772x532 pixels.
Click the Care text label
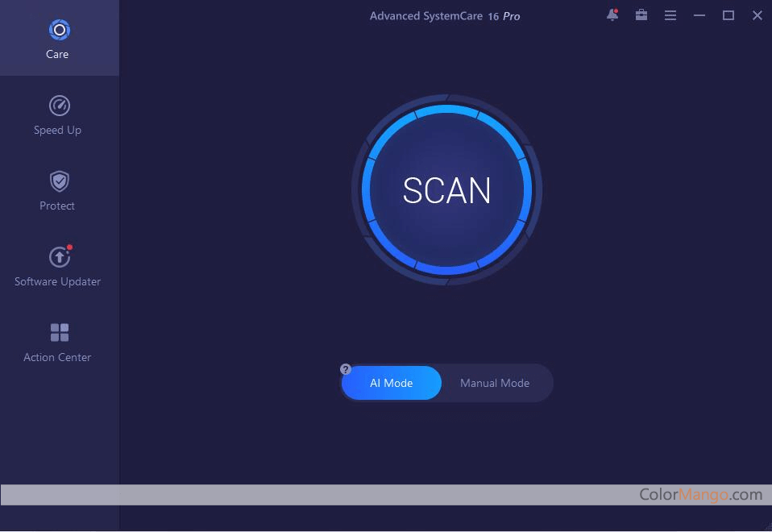pyautogui.click(x=57, y=54)
